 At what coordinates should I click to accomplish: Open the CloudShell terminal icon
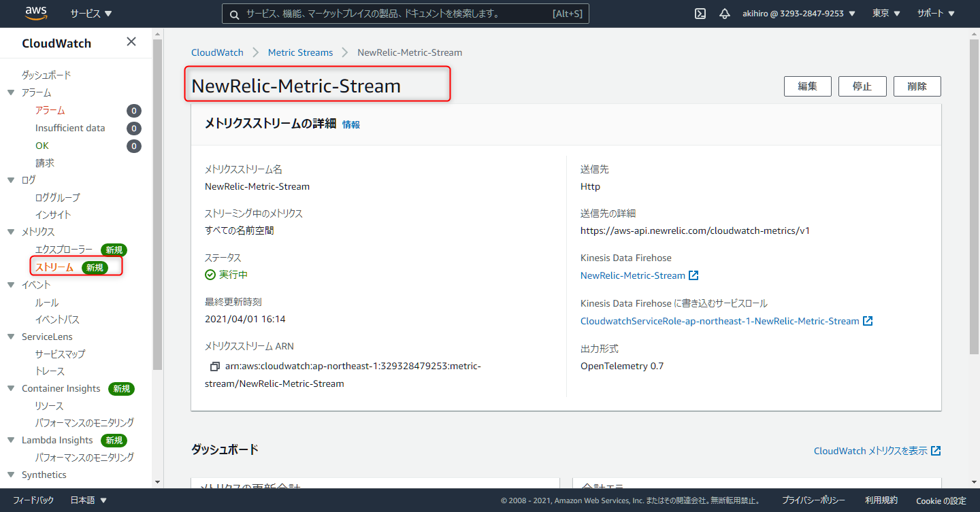click(x=700, y=14)
